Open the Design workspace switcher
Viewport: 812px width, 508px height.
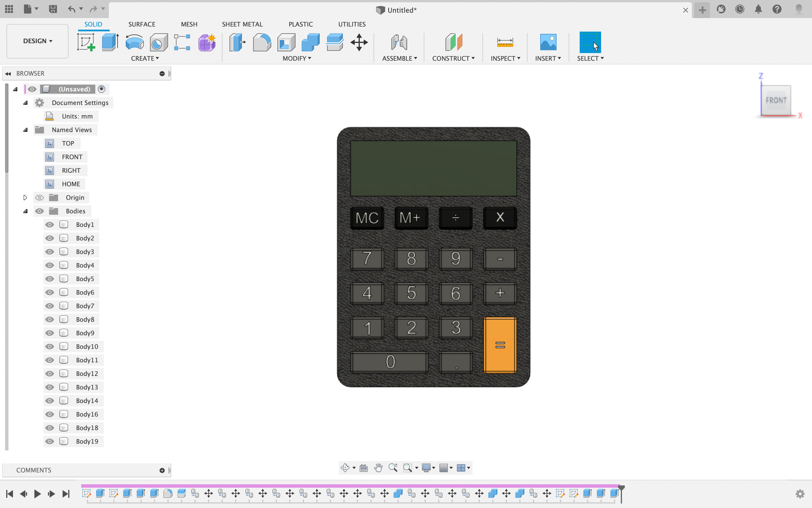(37, 41)
